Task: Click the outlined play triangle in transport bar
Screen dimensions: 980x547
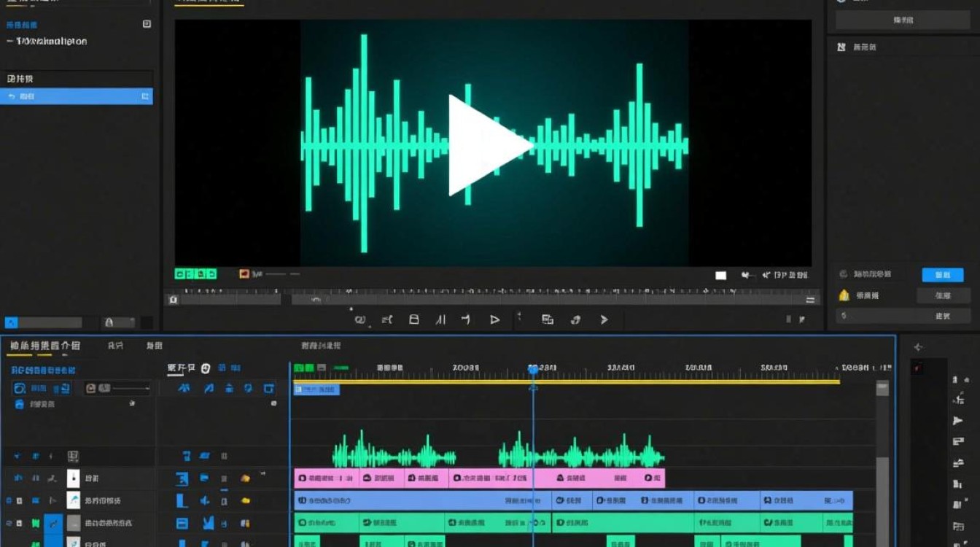Action: 494,319
